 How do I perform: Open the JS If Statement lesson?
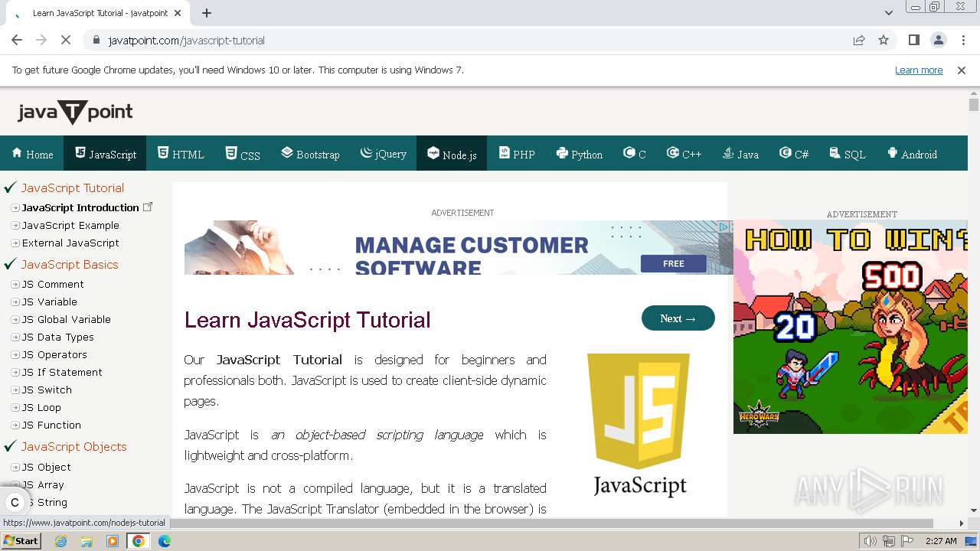pos(62,372)
